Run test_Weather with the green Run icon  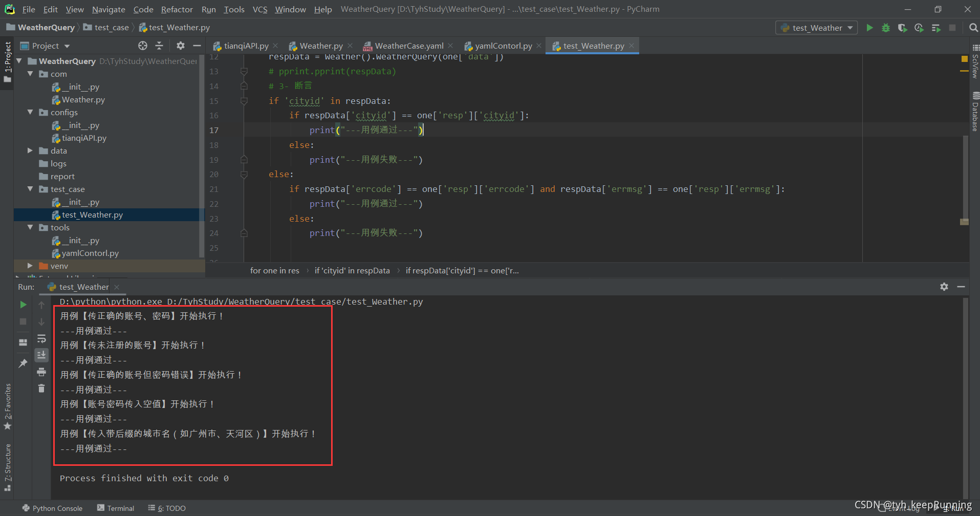[869, 28]
